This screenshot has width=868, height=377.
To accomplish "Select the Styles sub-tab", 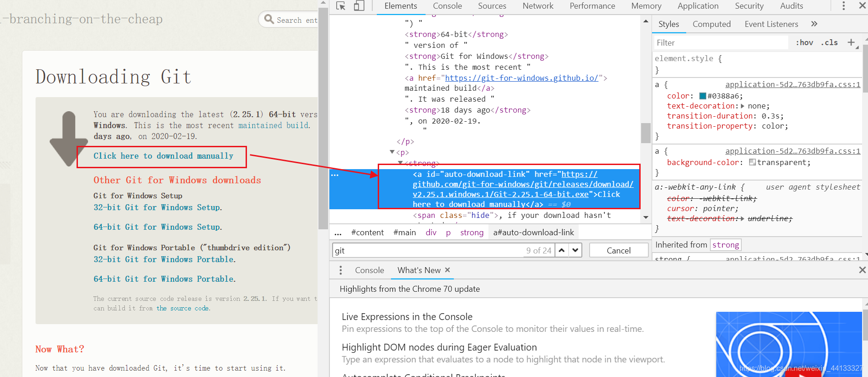I will click(x=669, y=24).
